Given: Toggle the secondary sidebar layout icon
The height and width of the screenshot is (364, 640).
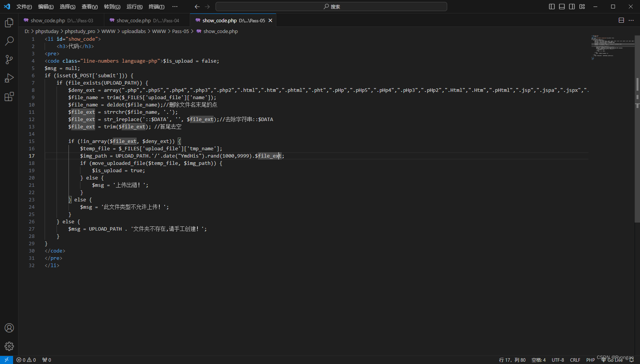Looking at the screenshot, I should point(572,7).
